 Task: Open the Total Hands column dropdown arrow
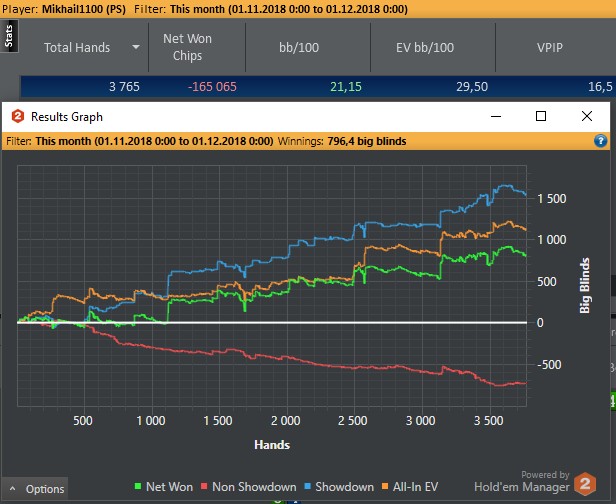pyautogui.click(x=136, y=47)
